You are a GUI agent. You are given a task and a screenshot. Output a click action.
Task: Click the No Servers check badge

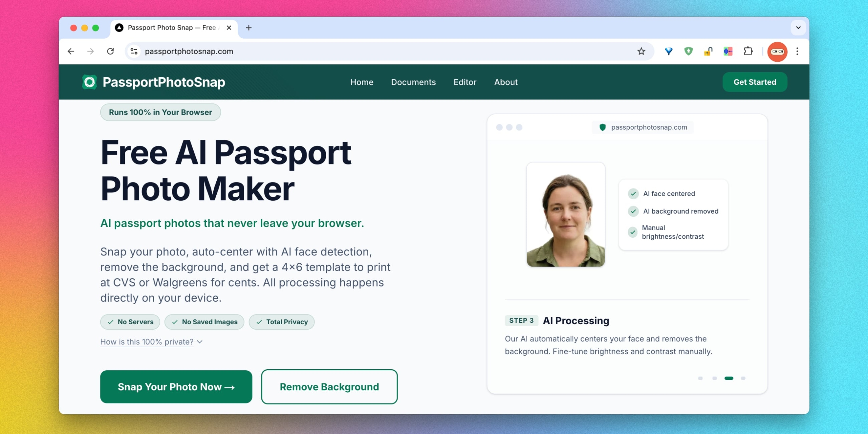point(130,321)
